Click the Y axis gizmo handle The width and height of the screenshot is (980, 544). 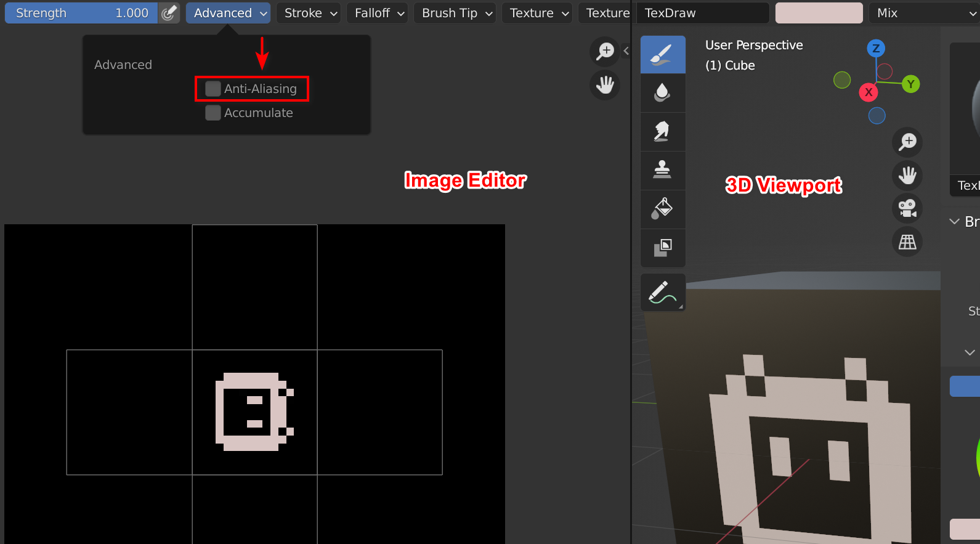click(910, 84)
